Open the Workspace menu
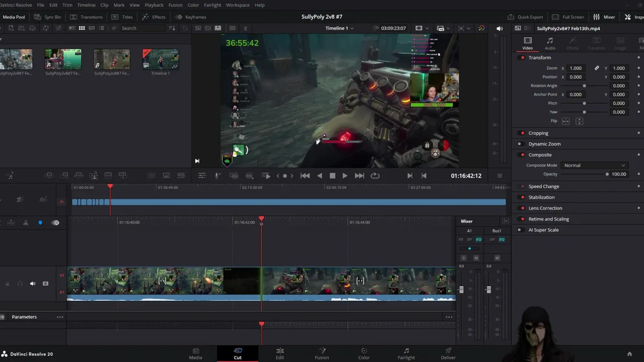This screenshot has height=362, width=644. [x=237, y=5]
